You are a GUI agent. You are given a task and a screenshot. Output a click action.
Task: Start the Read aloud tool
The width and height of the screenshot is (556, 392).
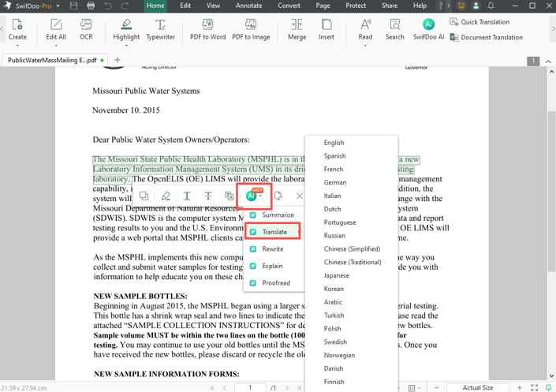[x=365, y=29]
